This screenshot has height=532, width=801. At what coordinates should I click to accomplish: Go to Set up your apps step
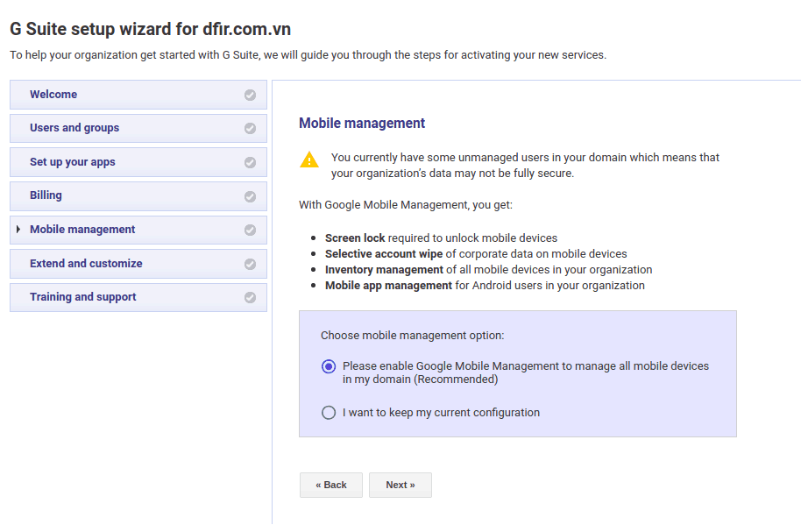click(138, 162)
